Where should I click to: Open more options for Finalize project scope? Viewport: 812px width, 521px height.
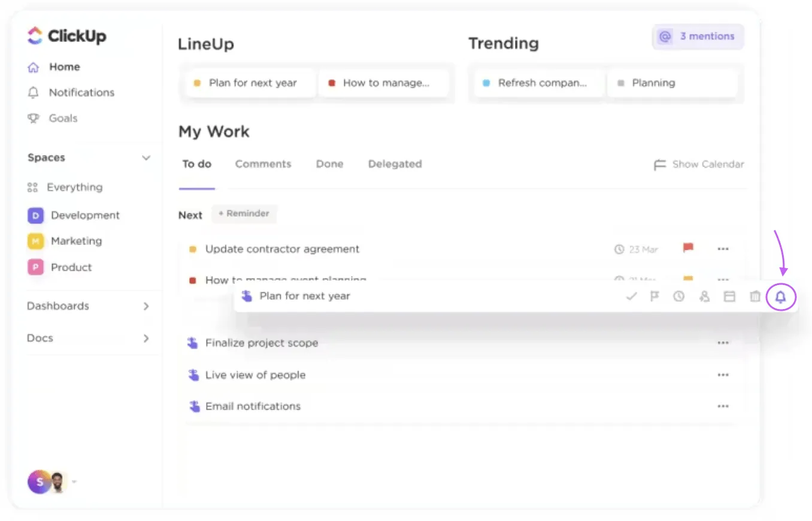point(723,343)
